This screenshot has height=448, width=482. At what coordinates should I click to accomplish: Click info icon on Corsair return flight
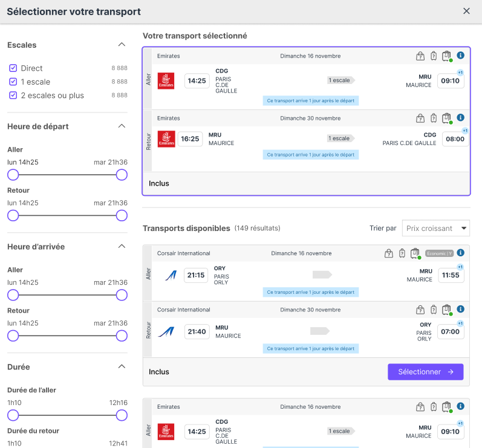tap(460, 310)
